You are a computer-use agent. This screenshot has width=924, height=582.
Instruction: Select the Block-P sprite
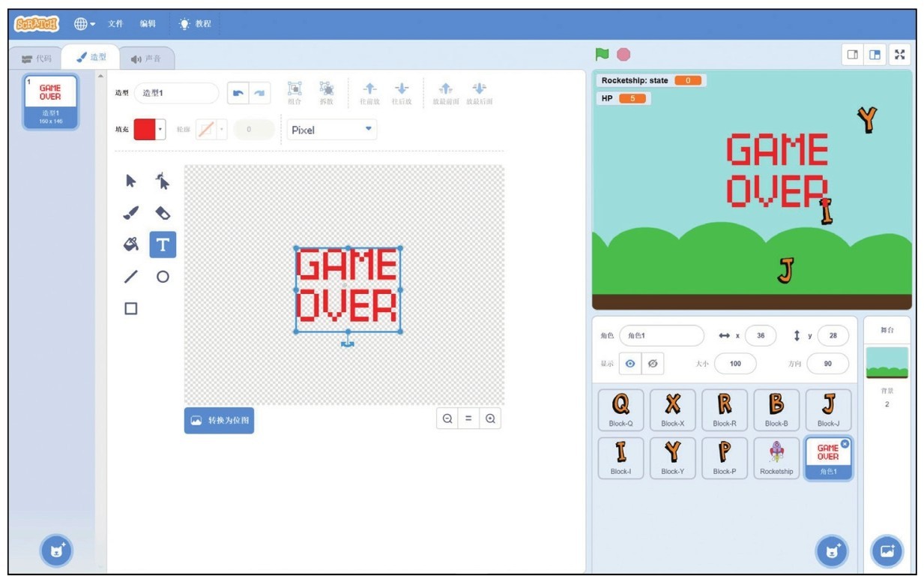725,458
